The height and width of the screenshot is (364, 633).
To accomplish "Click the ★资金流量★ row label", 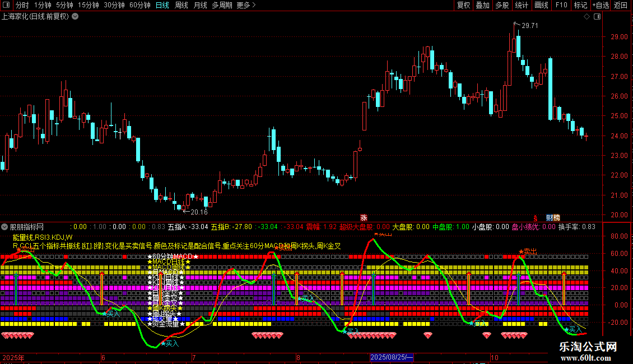I will [x=165, y=324].
